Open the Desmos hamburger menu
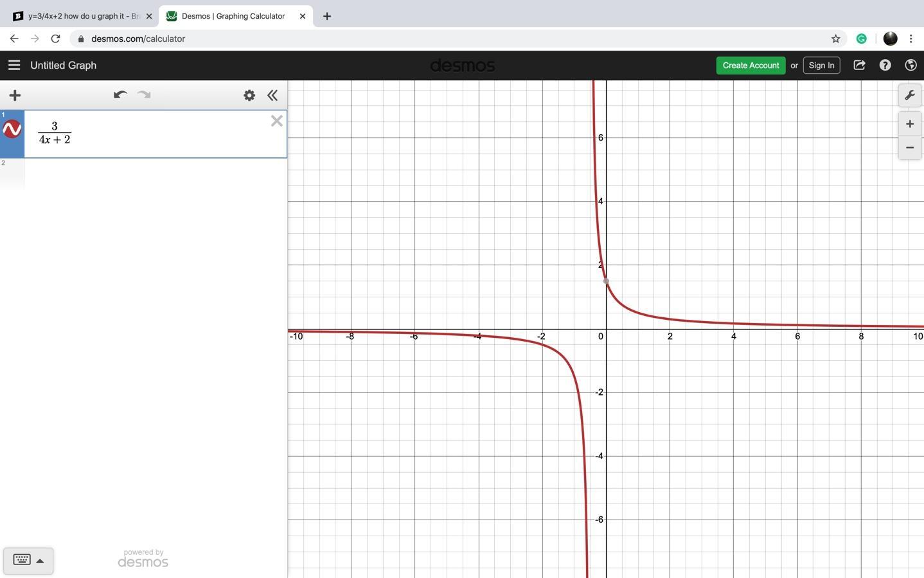924x578 pixels. (x=14, y=65)
